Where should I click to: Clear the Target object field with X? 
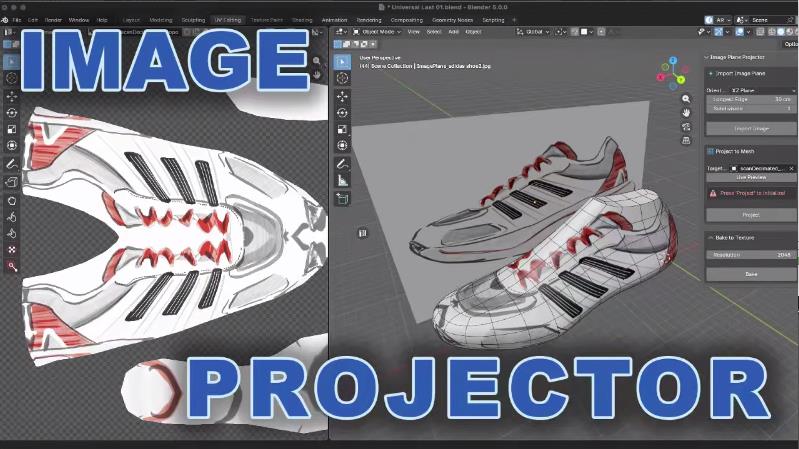[x=791, y=168]
